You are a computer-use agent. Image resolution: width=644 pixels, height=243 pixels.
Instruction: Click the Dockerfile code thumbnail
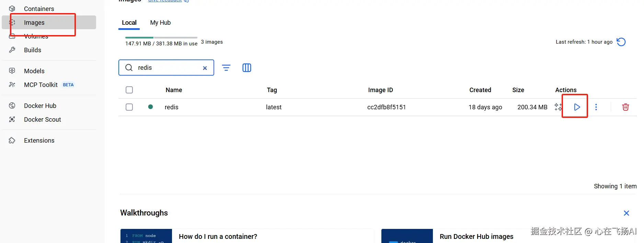tap(146, 236)
